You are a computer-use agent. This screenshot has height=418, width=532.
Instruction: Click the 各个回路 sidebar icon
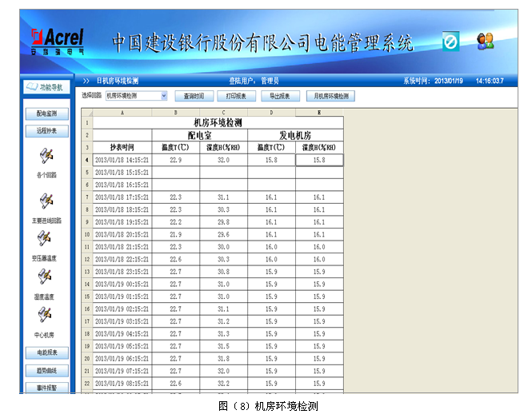(x=46, y=156)
